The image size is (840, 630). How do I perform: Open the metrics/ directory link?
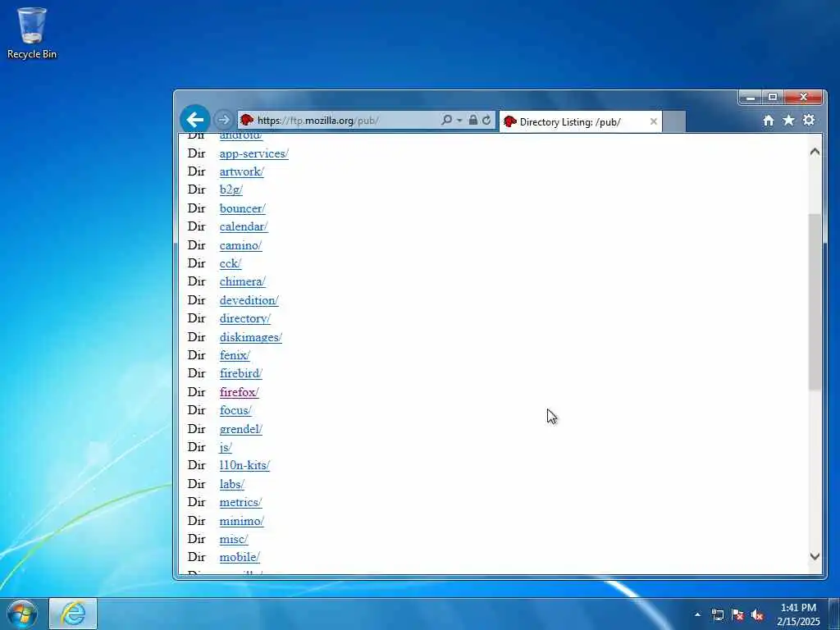(240, 503)
